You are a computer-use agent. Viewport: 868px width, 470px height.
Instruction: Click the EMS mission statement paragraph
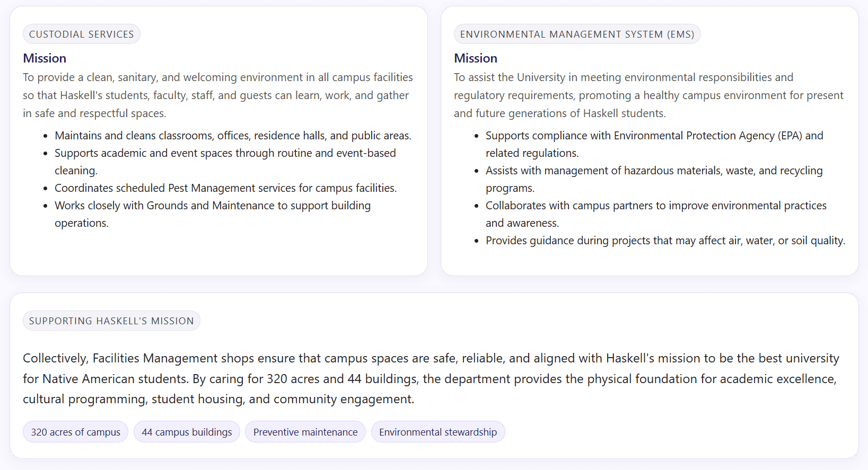648,95
